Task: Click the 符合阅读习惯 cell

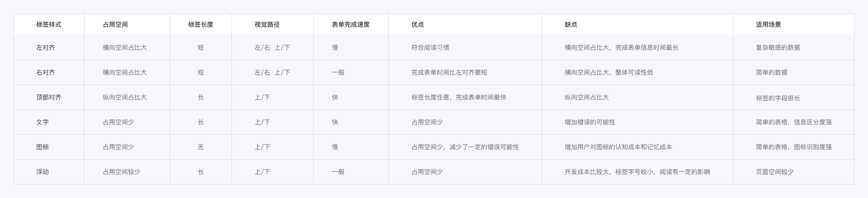Action: click(x=430, y=47)
